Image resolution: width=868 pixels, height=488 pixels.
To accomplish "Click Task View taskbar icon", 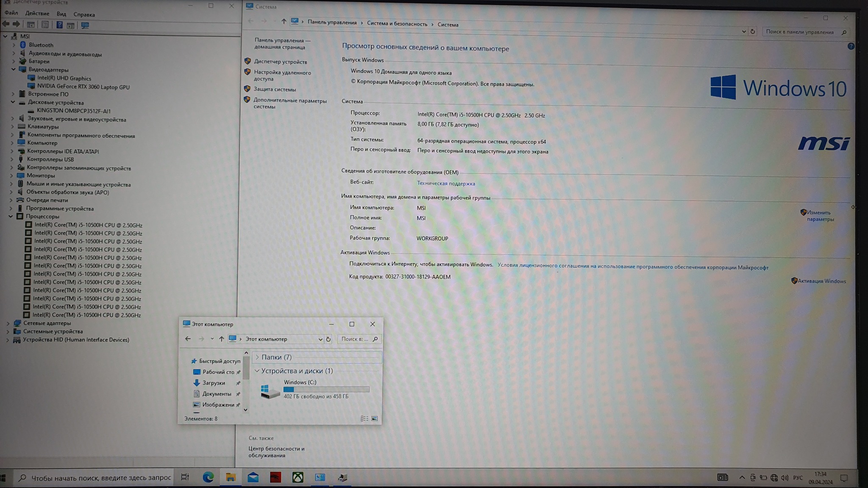I will pyautogui.click(x=185, y=477).
